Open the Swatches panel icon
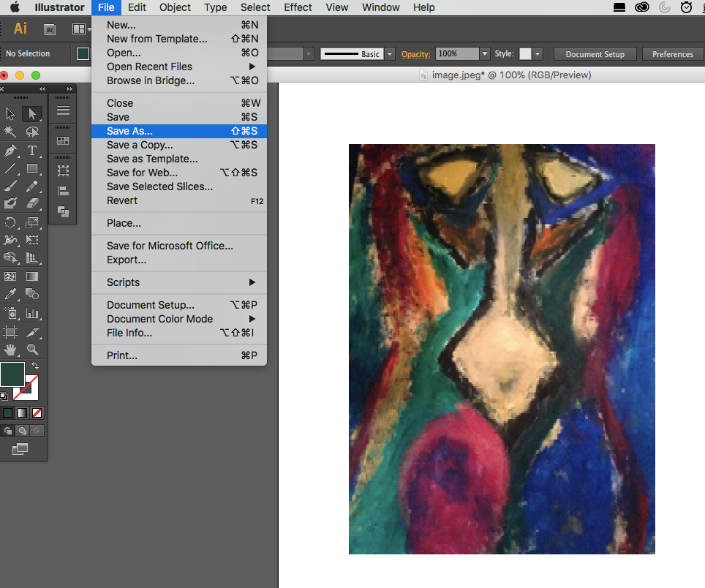705x588 pixels. (x=63, y=140)
